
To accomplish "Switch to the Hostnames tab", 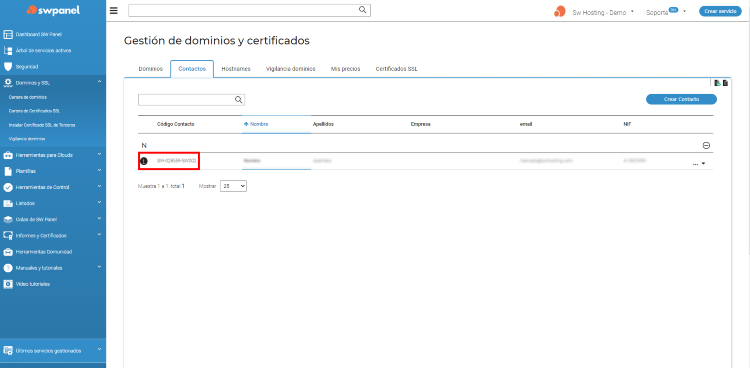I will [236, 69].
